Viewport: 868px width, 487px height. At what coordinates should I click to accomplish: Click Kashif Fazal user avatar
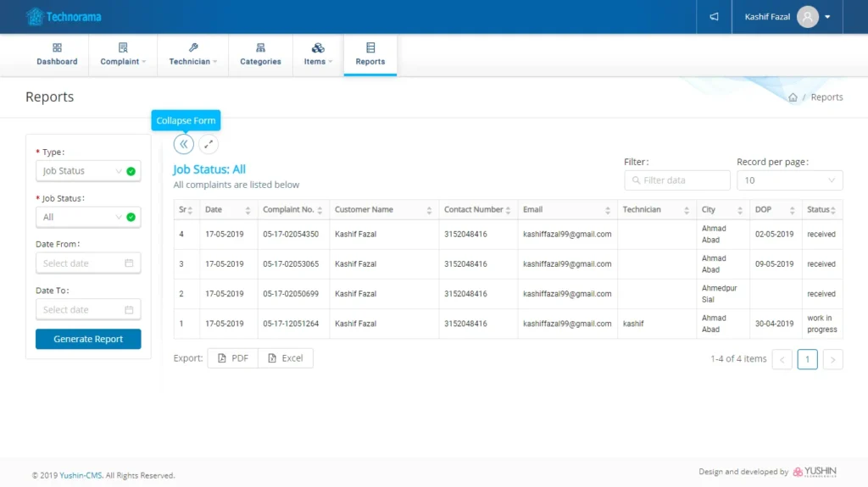(x=807, y=17)
